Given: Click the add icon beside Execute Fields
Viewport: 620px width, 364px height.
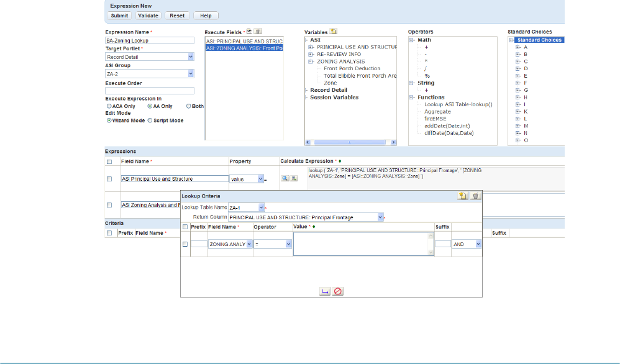Looking at the screenshot, I should 249,32.
